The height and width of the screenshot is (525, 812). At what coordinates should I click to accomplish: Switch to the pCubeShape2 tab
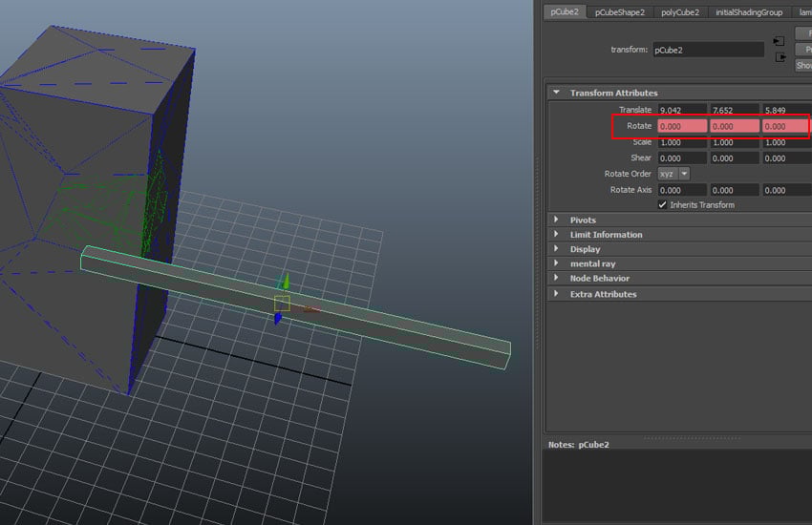click(619, 12)
